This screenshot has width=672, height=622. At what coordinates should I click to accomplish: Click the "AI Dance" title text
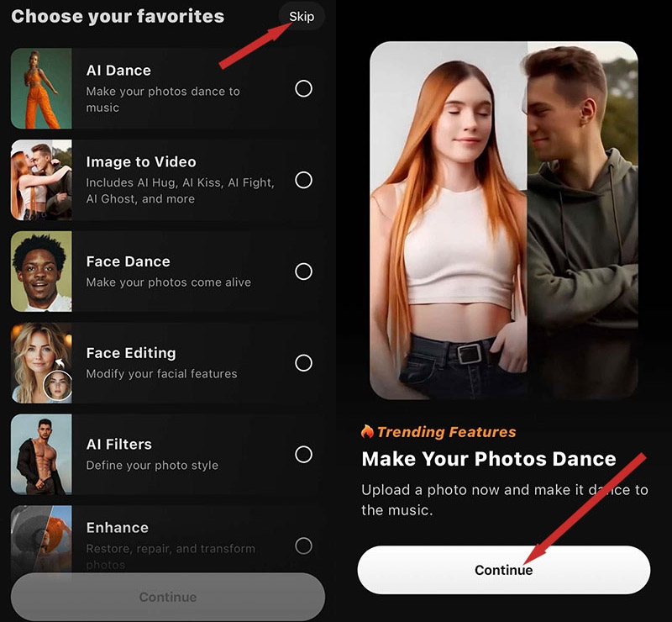click(118, 71)
